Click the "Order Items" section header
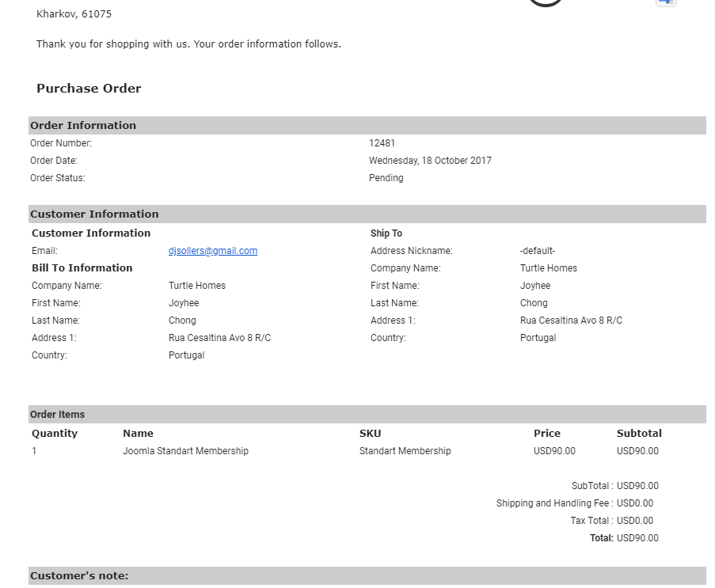The width and height of the screenshot is (715, 588). coord(367,415)
